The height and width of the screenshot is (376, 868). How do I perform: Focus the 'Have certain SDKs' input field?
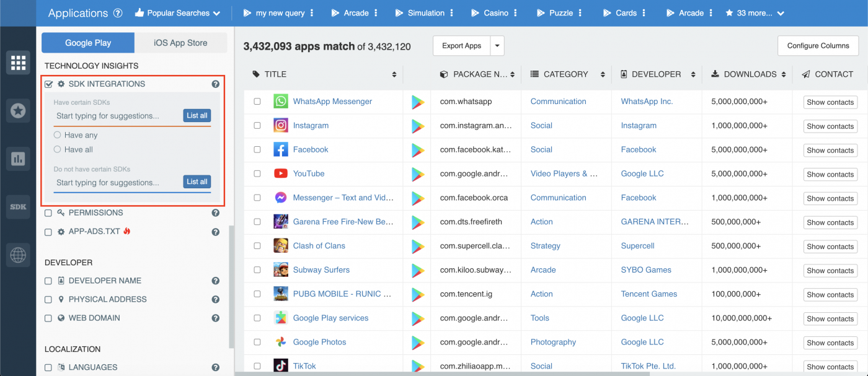coord(118,116)
